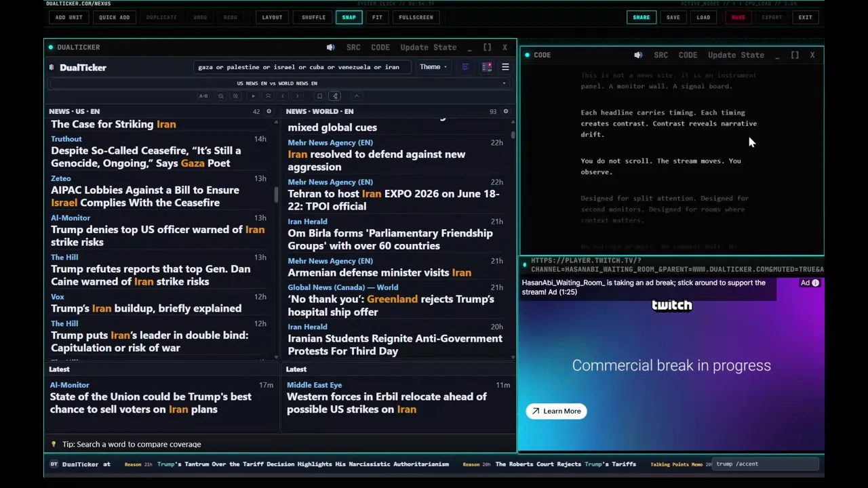Open the DualTicker hamburger menu

[505, 67]
